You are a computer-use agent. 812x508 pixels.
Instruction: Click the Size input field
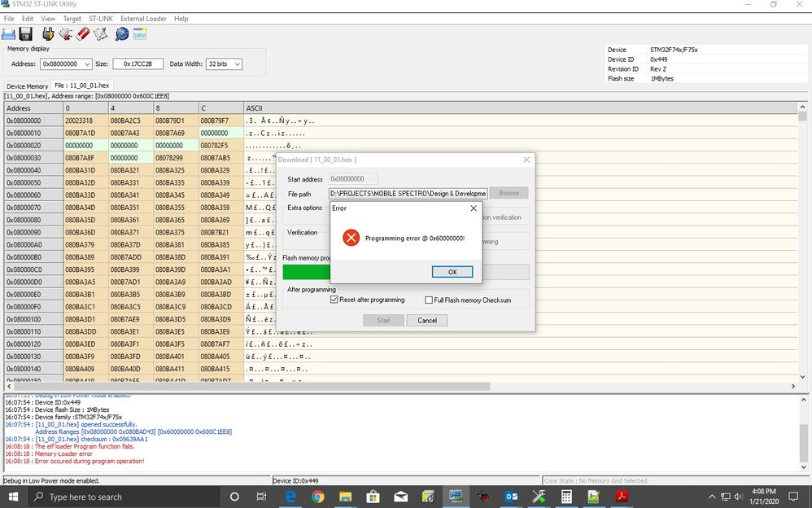click(x=138, y=63)
